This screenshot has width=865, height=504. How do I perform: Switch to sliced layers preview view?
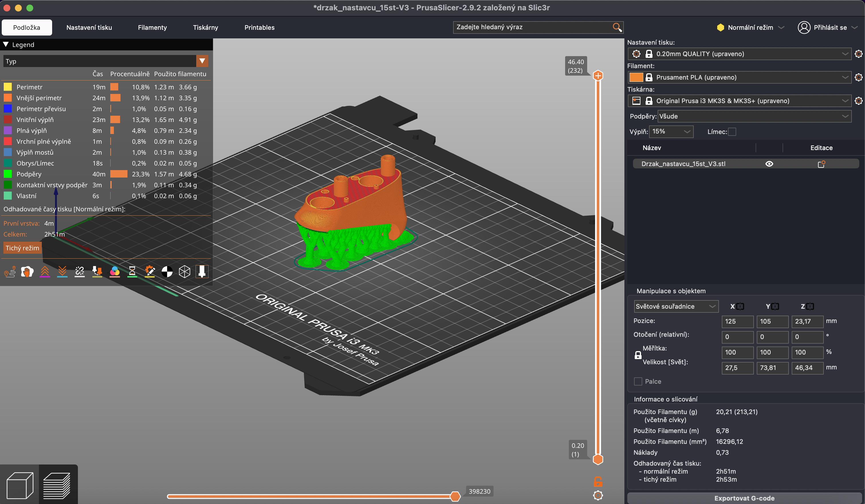(58, 485)
